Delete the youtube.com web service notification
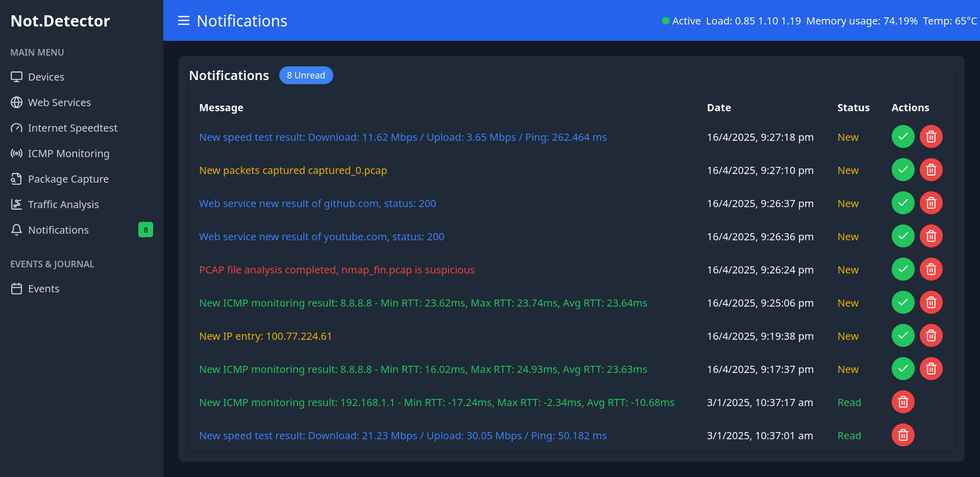This screenshot has width=980, height=477. click(x=931, y=236)
